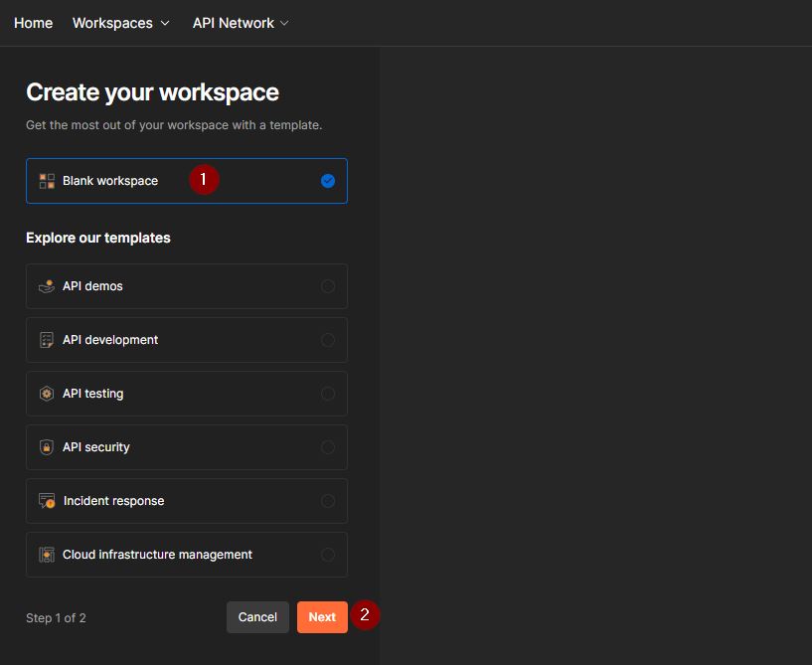Click the 'Step 1 of 2' text

coord(56,618)
